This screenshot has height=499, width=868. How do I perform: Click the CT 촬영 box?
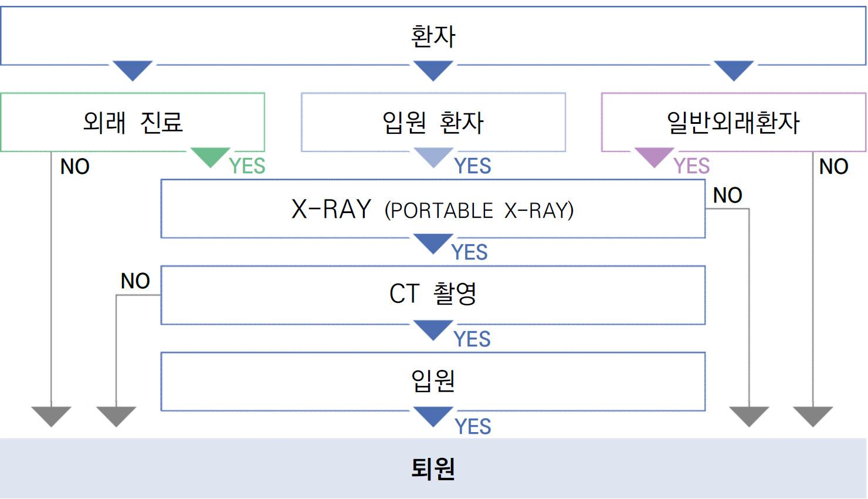(433, 295)
